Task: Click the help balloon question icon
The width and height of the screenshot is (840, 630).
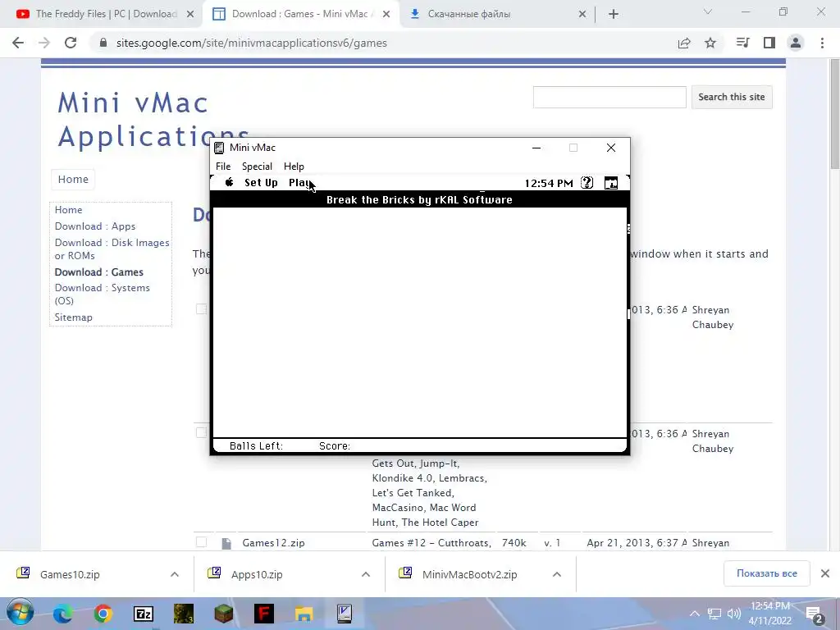Action: coord(587,183)
